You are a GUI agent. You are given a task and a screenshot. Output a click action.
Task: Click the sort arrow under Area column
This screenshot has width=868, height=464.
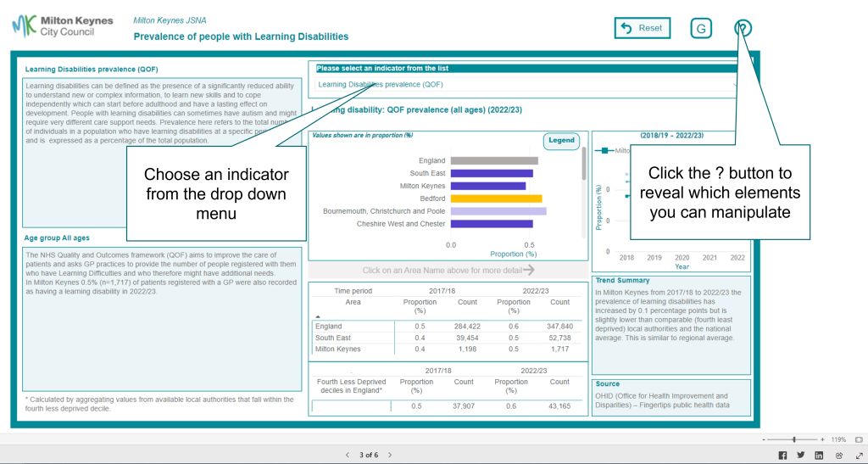pyautogui.click(x=318, y=316)
